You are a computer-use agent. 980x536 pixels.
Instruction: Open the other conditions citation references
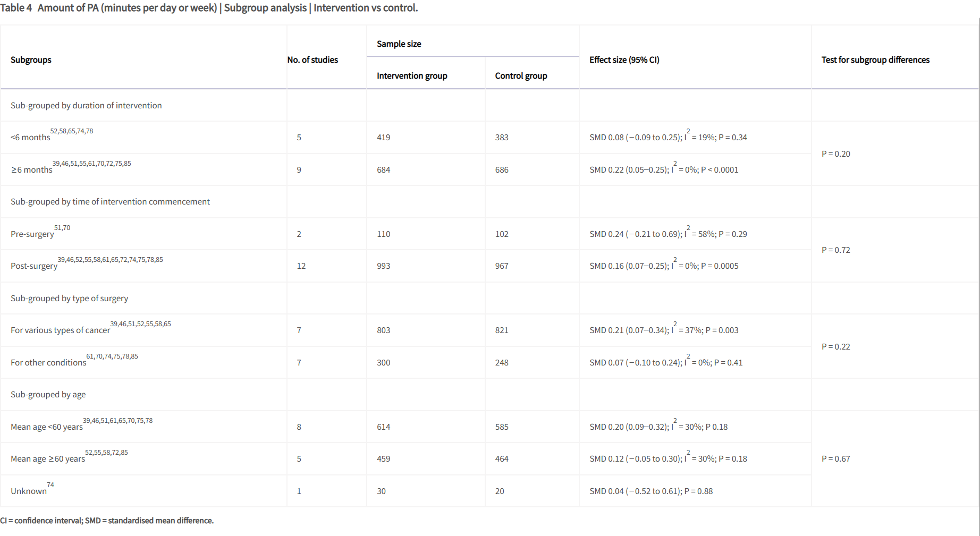[112, 356]
